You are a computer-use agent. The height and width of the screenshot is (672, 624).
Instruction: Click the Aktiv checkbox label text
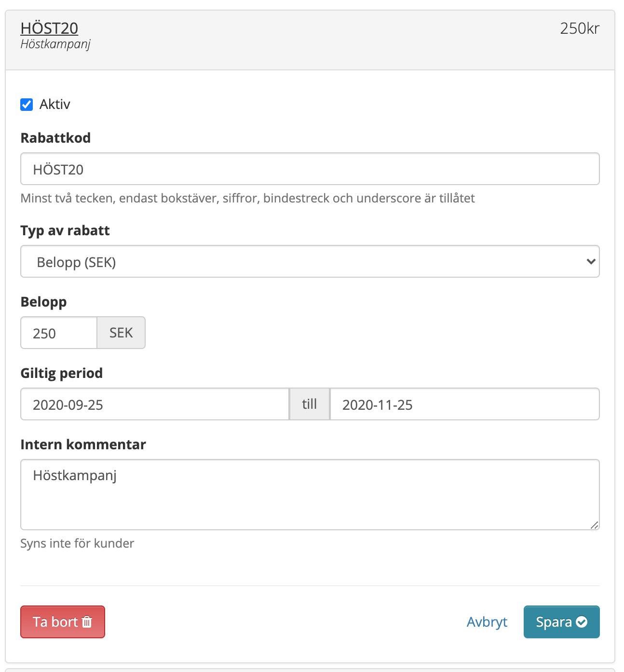(54, 105)
